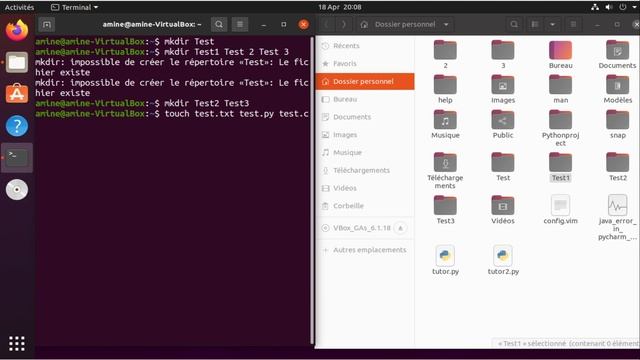Open the search in Terminal header

pyautogui.click(x=219, y=24)
